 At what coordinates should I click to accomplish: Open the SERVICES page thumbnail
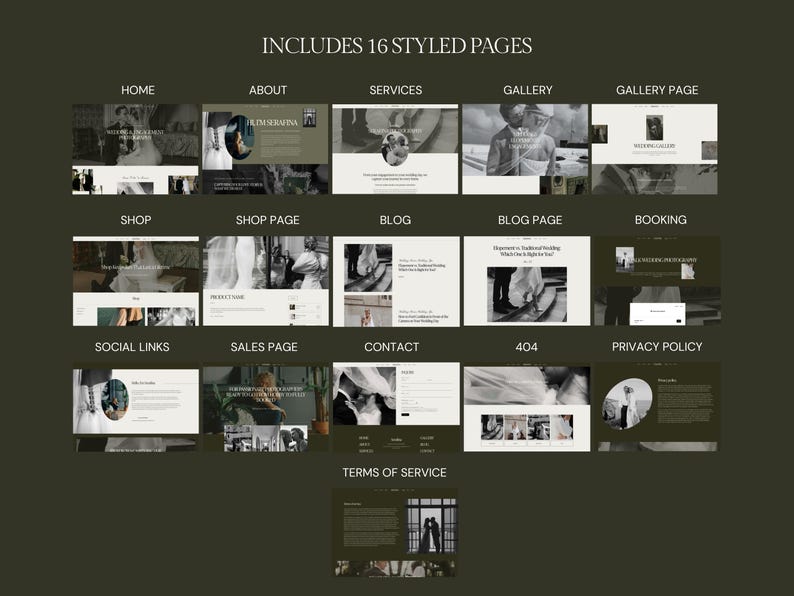[395, 149]
